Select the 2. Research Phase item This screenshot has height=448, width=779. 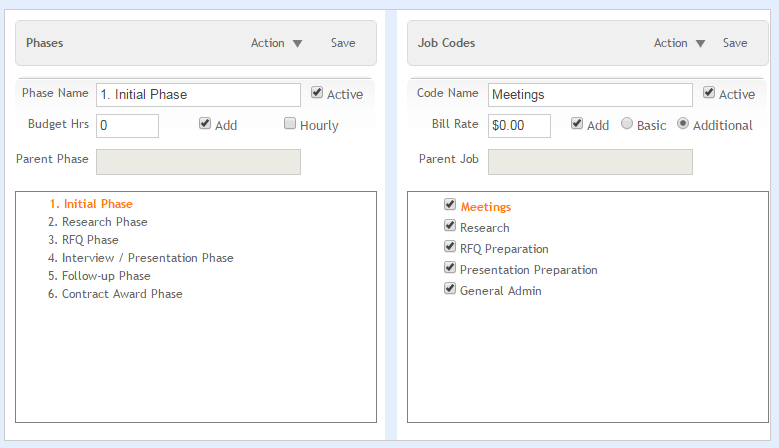(98, 222)
